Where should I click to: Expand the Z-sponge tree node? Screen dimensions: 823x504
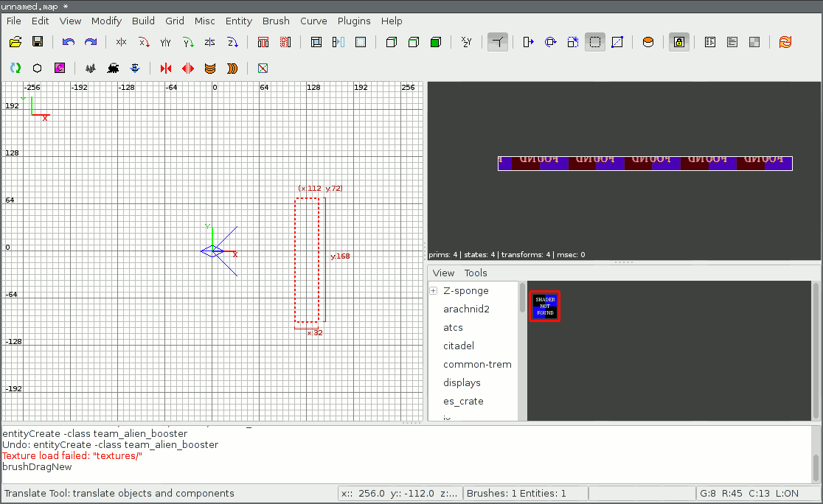pos(434,291)
